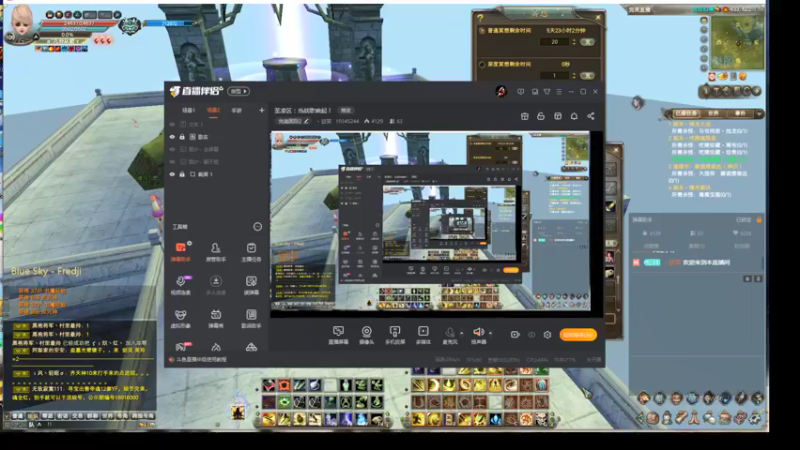The image size is (800, 450).
Task: Open the 弹幕秀 danmaku show tool
Action: click(x=216, y=318)
